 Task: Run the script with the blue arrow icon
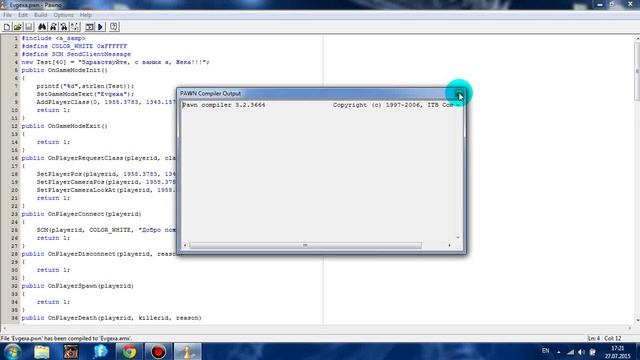(100, 27)
